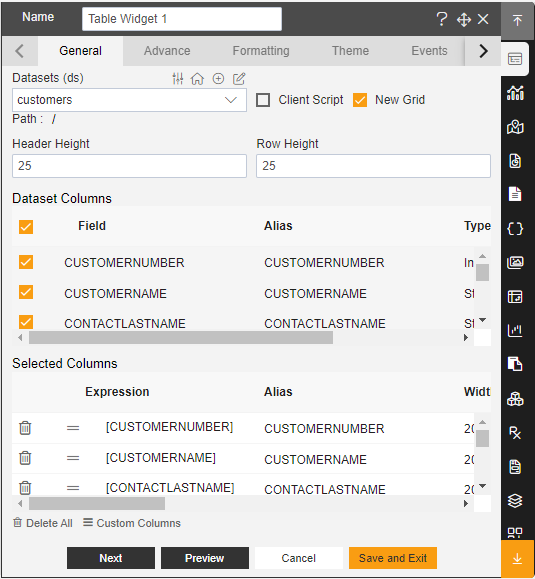The height and width of the screenshot is (579, 535).
Task: Delete the CUSTOMERNUMBER selected column row
Action: coord(25,428)
